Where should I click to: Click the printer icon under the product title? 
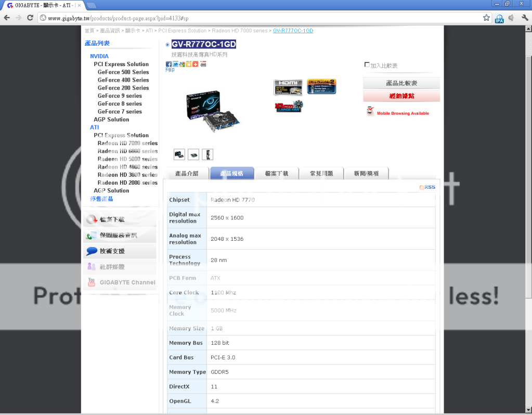coord(203,64)
